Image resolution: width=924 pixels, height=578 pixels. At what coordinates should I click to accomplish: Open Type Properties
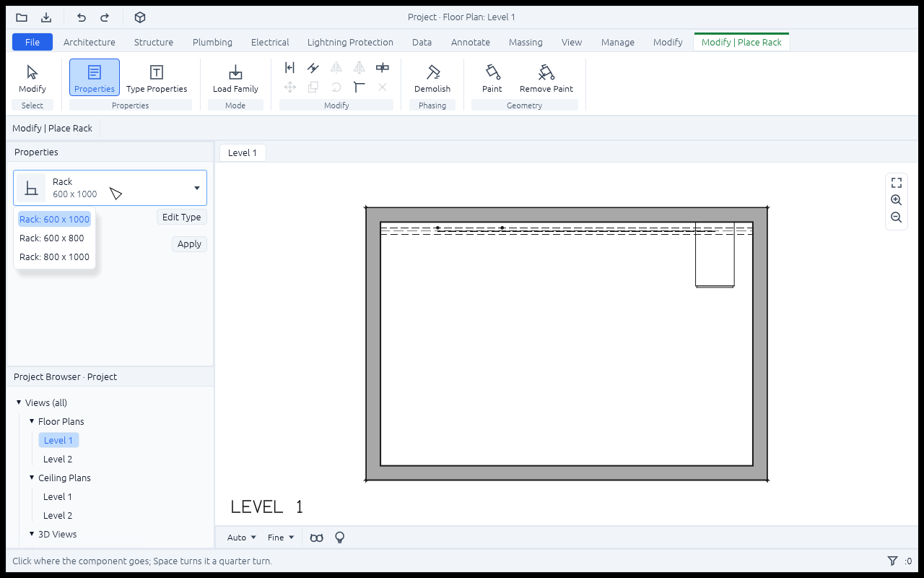157,78
